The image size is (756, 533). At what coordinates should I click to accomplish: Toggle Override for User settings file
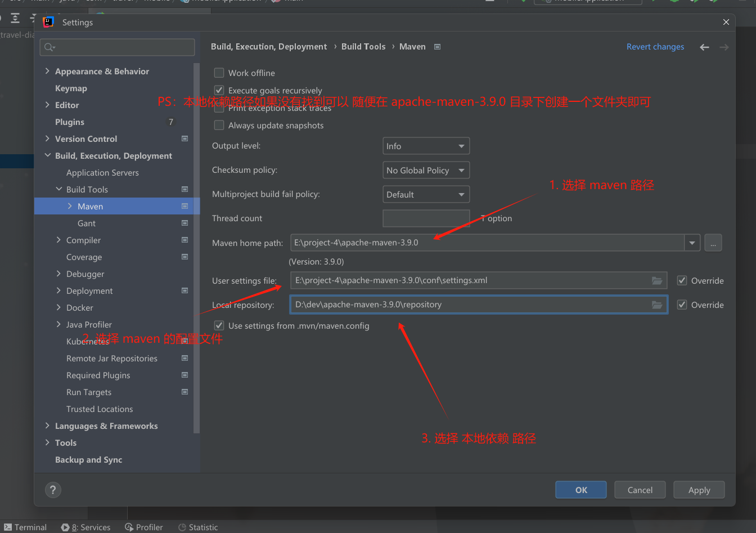[x=682, y=280]
